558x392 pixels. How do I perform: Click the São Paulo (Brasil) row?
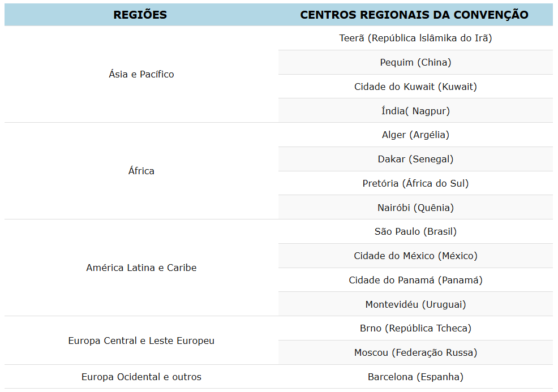tap(415, 231)
